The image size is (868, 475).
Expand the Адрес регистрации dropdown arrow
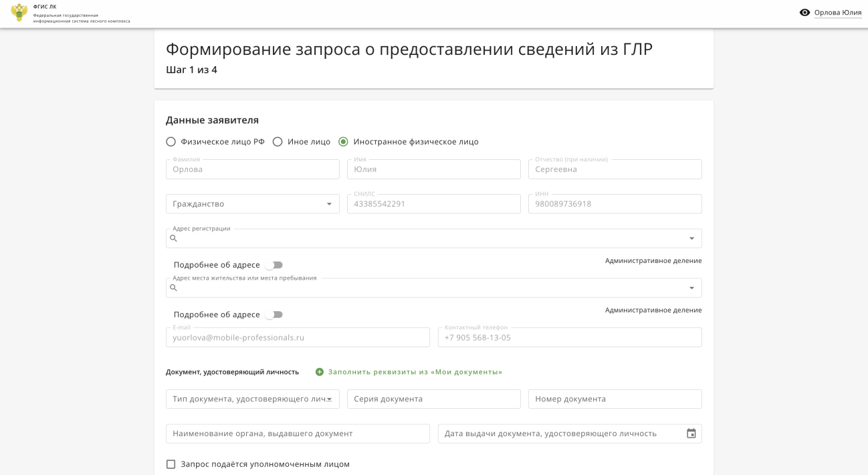point(691,239)
